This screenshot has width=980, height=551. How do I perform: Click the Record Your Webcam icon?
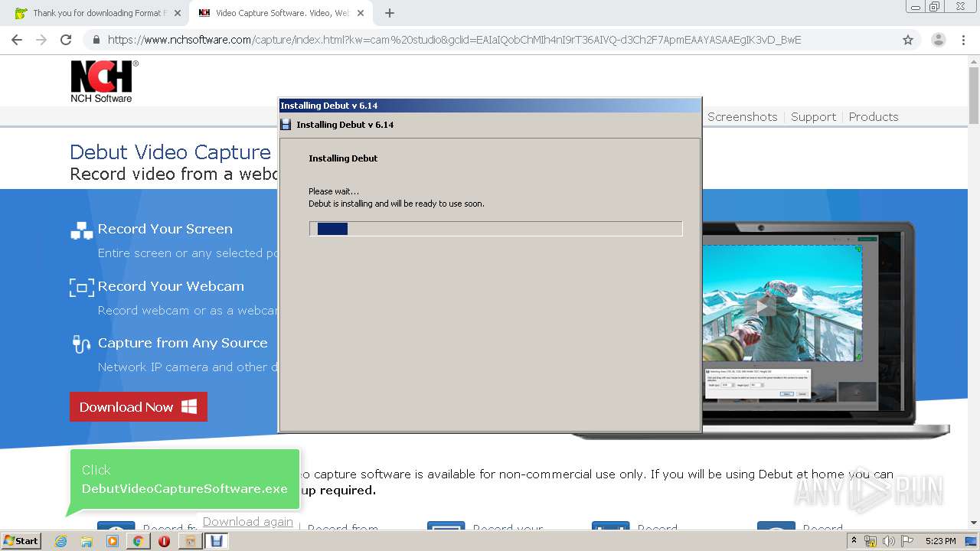tap(81, 287)
